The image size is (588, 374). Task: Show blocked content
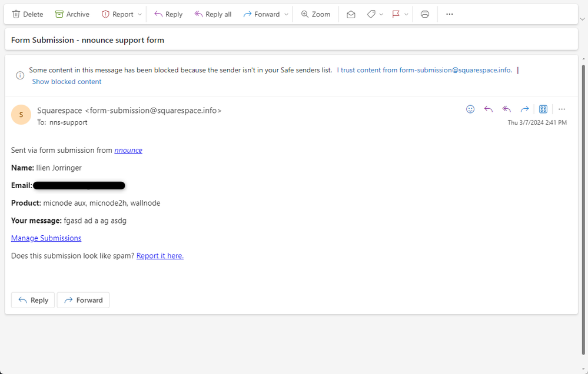coord(67,82)
